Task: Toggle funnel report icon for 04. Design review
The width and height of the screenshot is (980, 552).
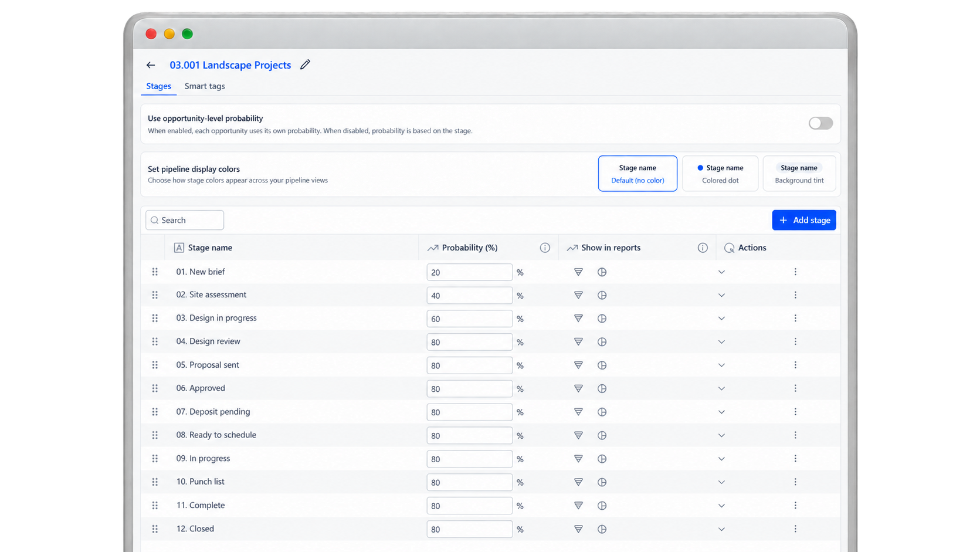Action: [x=578, y=342]
